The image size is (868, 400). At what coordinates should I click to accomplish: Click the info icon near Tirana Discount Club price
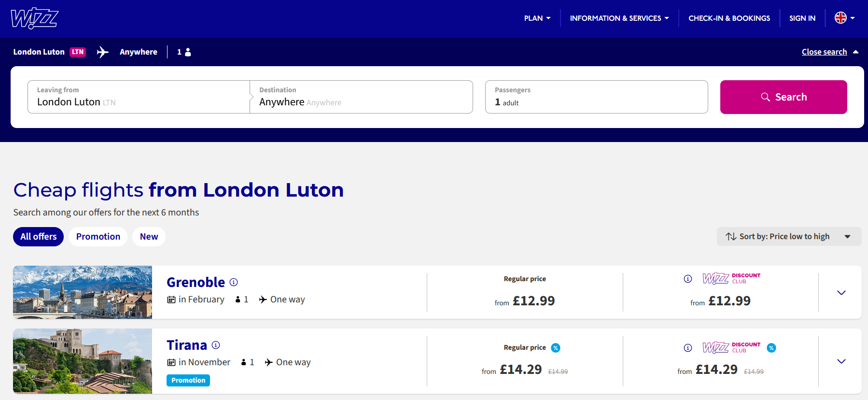tap(687, 347)
